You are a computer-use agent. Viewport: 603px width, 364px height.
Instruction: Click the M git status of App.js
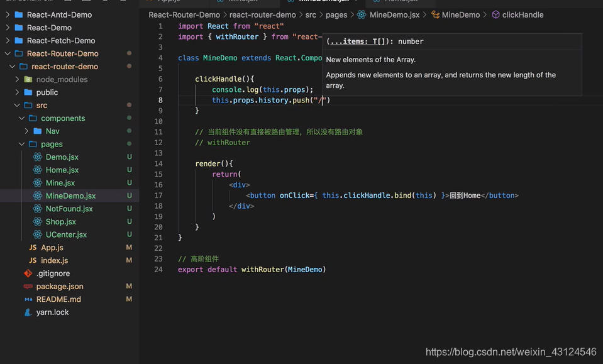pos(130,248)
